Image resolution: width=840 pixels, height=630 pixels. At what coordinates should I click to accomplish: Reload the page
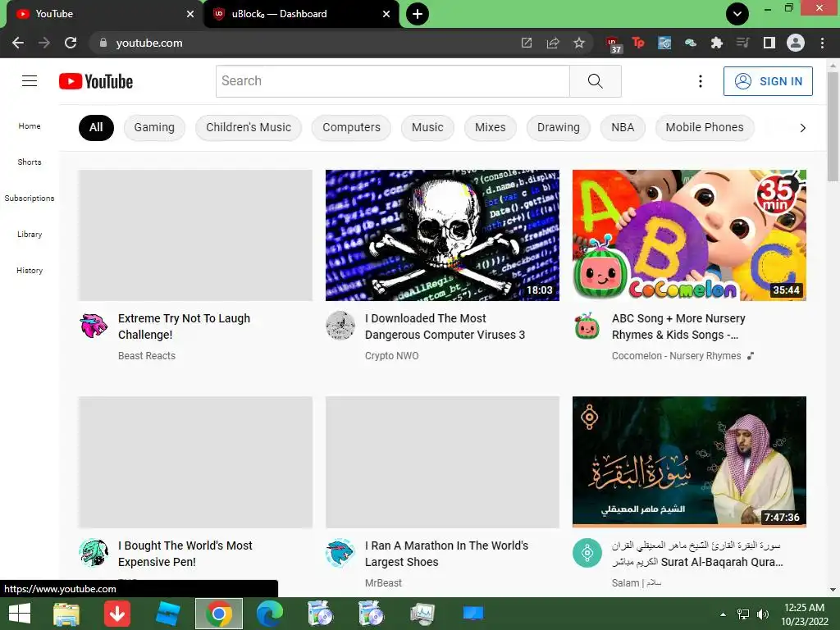pos(71,43)
